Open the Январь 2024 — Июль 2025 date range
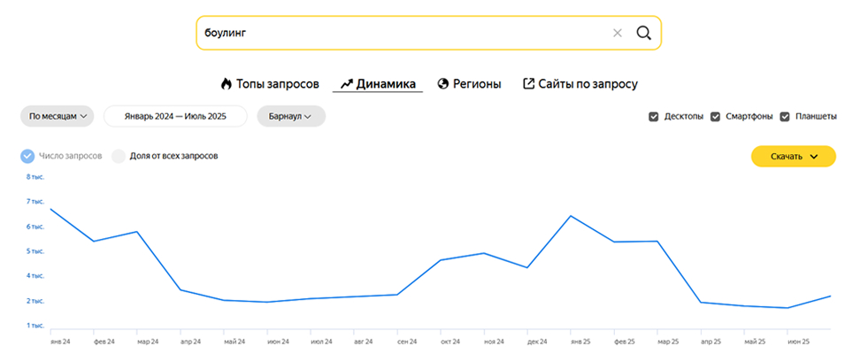The height and width of the screenshot is (354, 868). tap(174, 116)
